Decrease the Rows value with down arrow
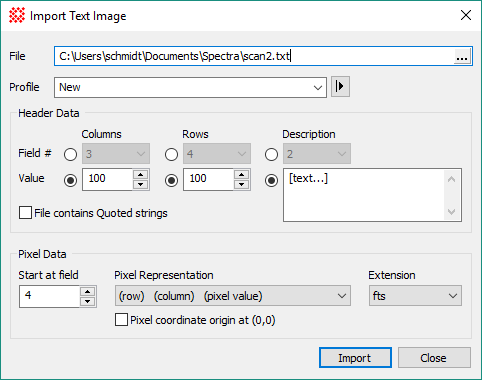This screenshot has width=482, height=380. coord(241,184)
